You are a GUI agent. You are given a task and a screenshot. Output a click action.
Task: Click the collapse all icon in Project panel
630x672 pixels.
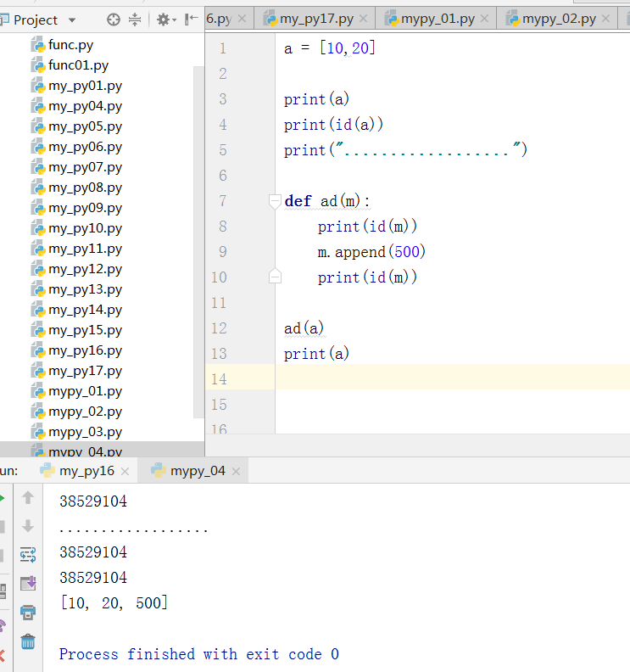[x=135, y=20]
